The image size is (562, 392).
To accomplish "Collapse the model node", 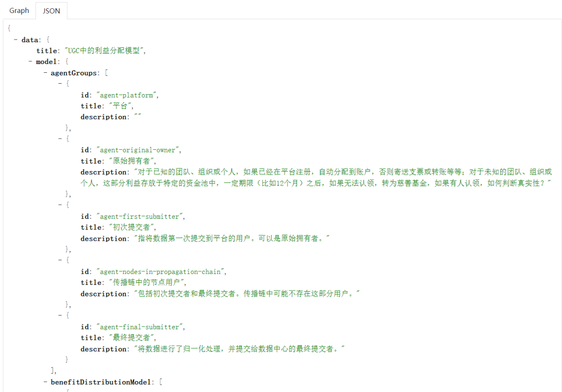I will click(x=30, y=61).
